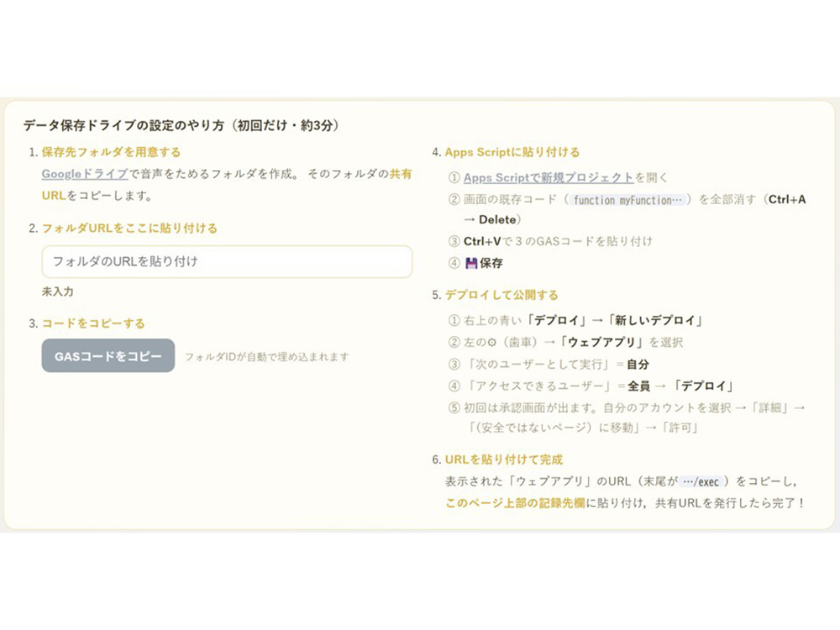The width and height of the screenshot is (840, 630).
Task: Click step heading Apps Scriptに貼り付ける
Action: (512, 152)
